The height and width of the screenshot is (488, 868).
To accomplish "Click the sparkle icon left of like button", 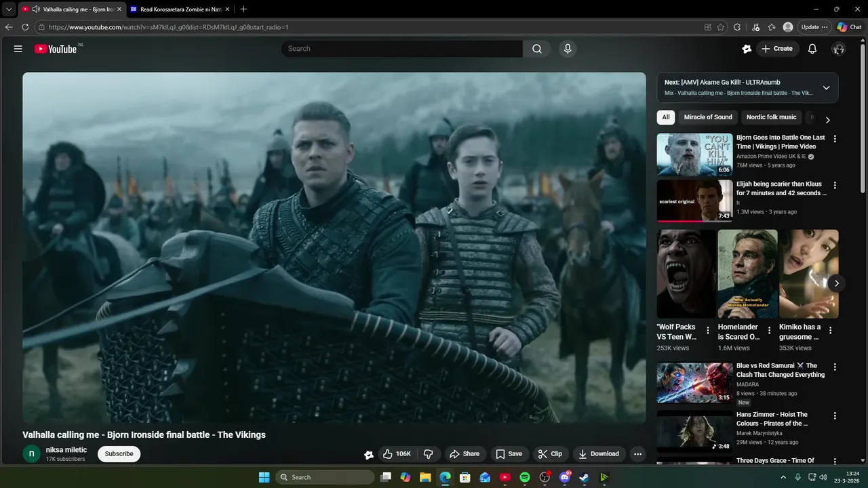I will pyautogui.click(x=368, y=455).
